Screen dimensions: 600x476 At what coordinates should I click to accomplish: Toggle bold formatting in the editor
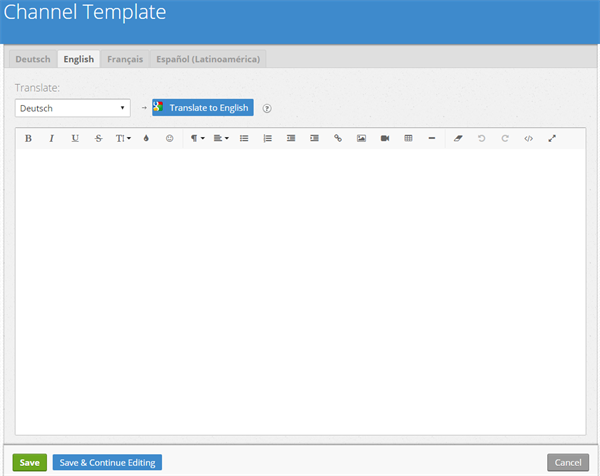point(28,138)
